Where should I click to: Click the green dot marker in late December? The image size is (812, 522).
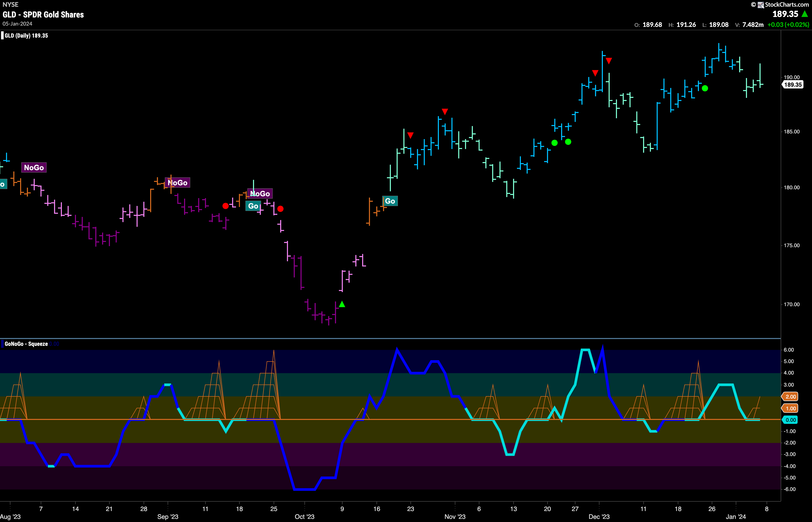click(x=705, y=88)
